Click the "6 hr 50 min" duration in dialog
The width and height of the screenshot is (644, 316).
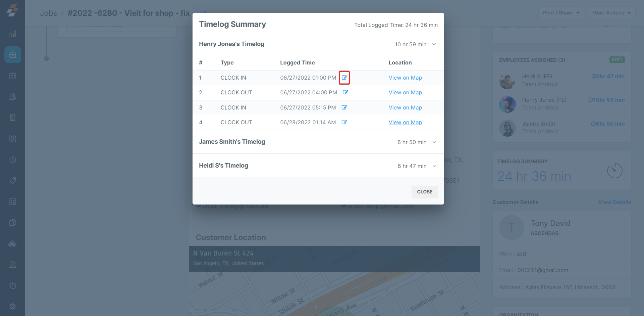412,142
